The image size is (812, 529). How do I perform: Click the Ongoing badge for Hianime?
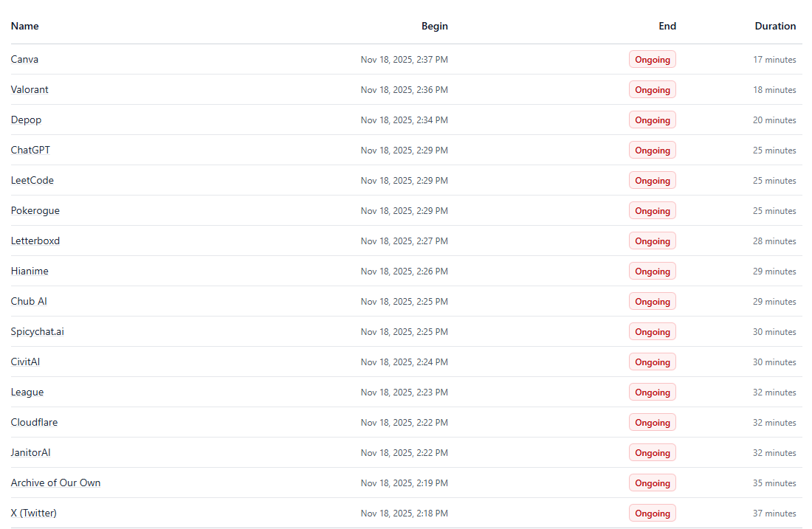tap(653, 272)
